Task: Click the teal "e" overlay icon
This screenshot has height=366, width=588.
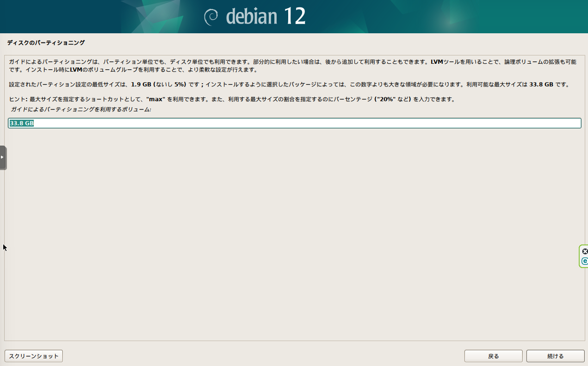Action: pyautogui.click(x=585, y=261)
